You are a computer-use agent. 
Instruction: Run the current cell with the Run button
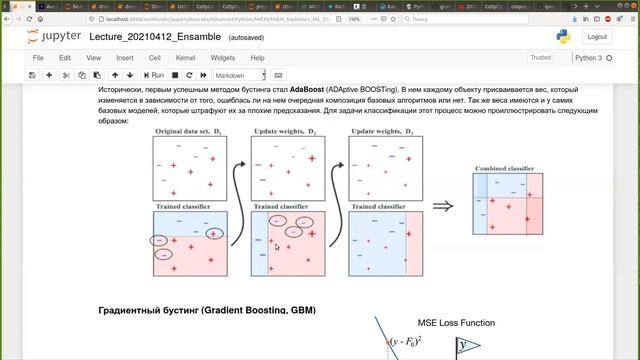154,75
